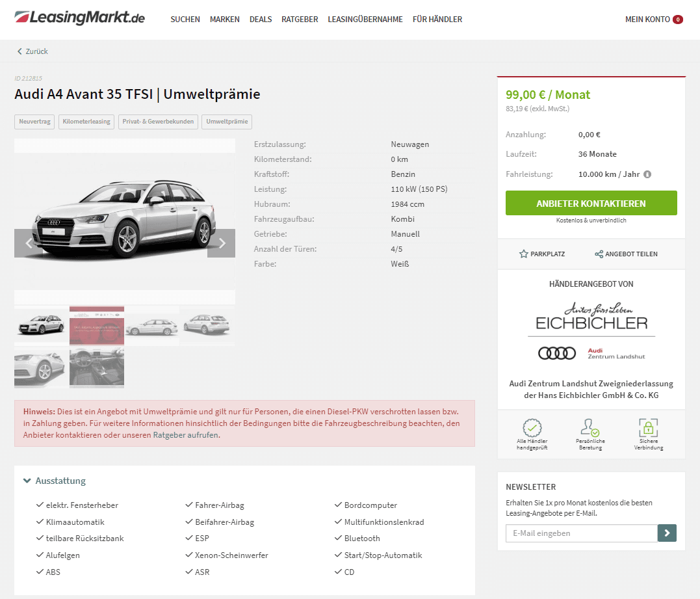Click the 'Bluetooth' equipment item
Screen dimensions: 700x599
tap(362, 539)
